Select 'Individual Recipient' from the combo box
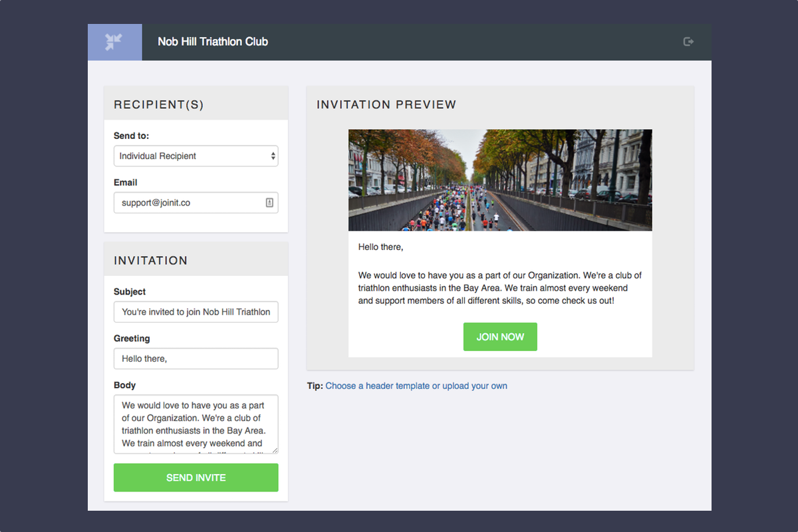Viewport: 798px width, 532px height. coord(196,156)
